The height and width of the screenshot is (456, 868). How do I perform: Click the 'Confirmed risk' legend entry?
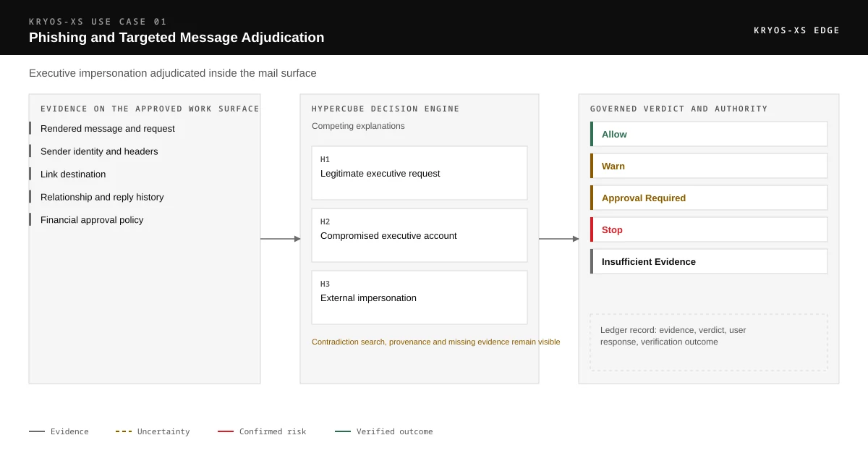point(262,431)
